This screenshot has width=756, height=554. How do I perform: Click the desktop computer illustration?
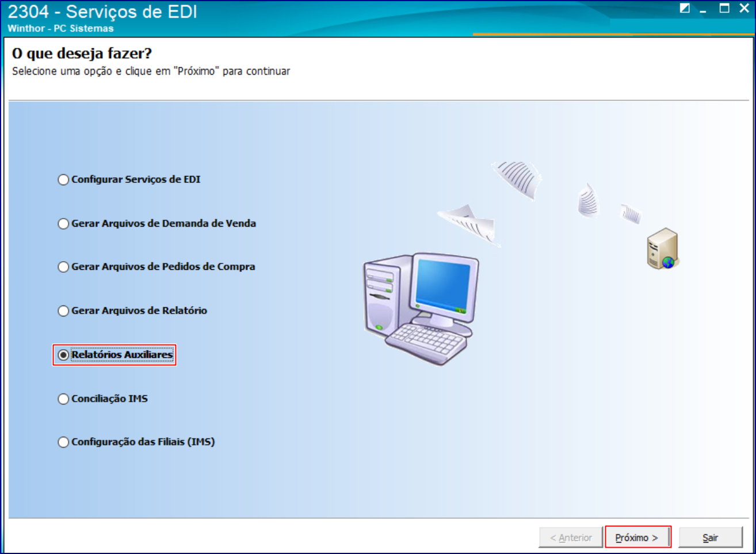pos(421,308)
